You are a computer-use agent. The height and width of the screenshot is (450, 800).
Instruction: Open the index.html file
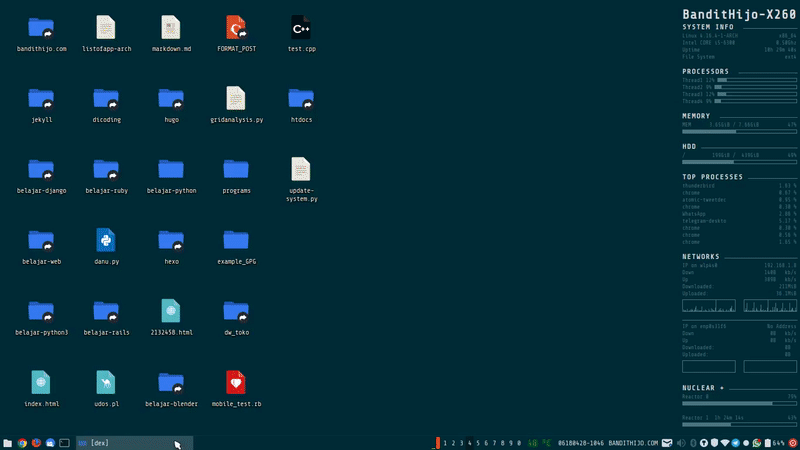pos(41,382)
